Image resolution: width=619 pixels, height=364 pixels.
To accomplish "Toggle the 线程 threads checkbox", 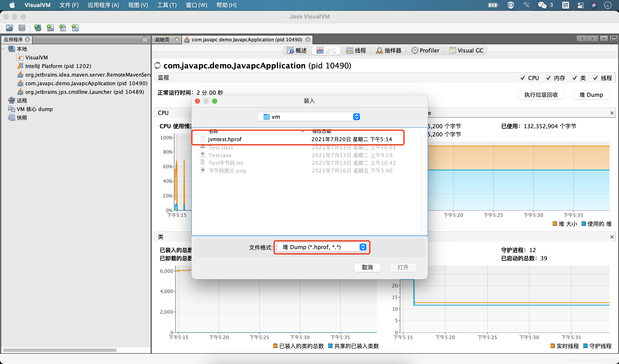I will pos(595,78).
